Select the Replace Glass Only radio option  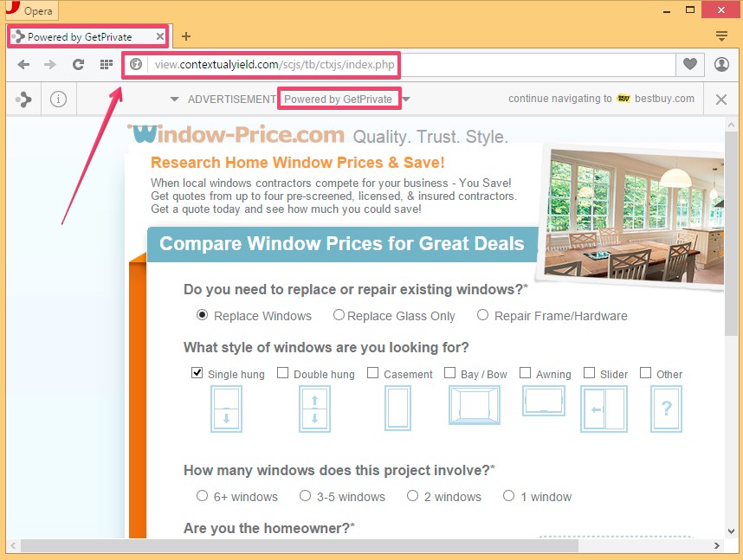click(339, 316)
